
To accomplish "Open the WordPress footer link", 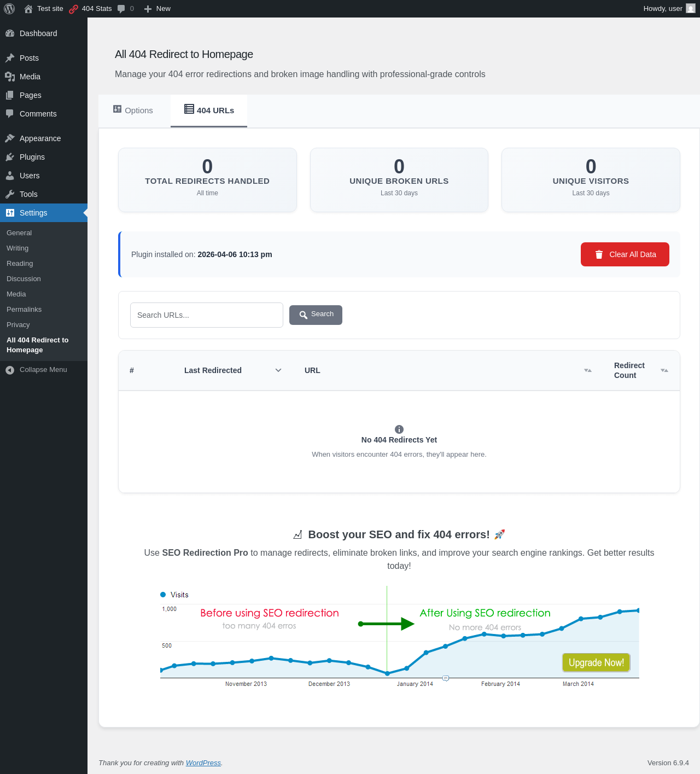I will 203,763.
